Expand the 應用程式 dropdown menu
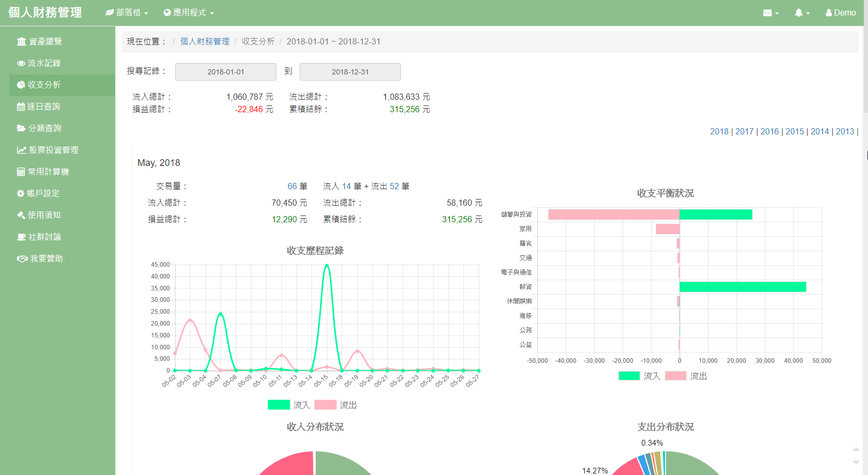The height and width of the screenshot is (475, 868). coord(189,12)
